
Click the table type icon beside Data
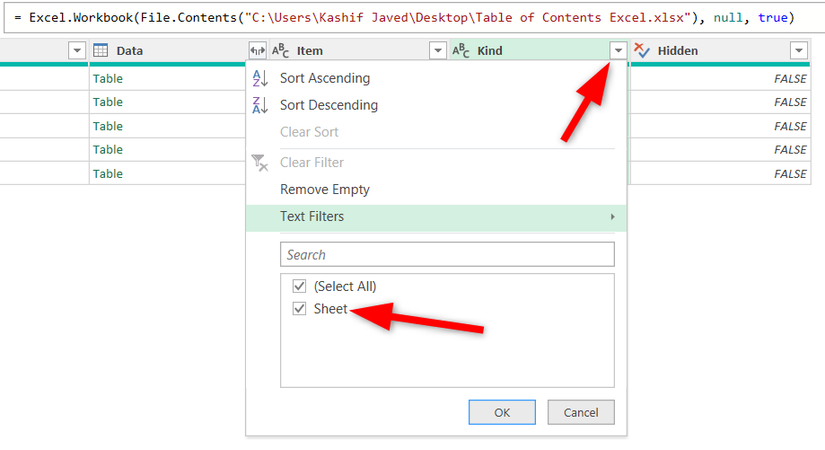(x=100, y=51)
